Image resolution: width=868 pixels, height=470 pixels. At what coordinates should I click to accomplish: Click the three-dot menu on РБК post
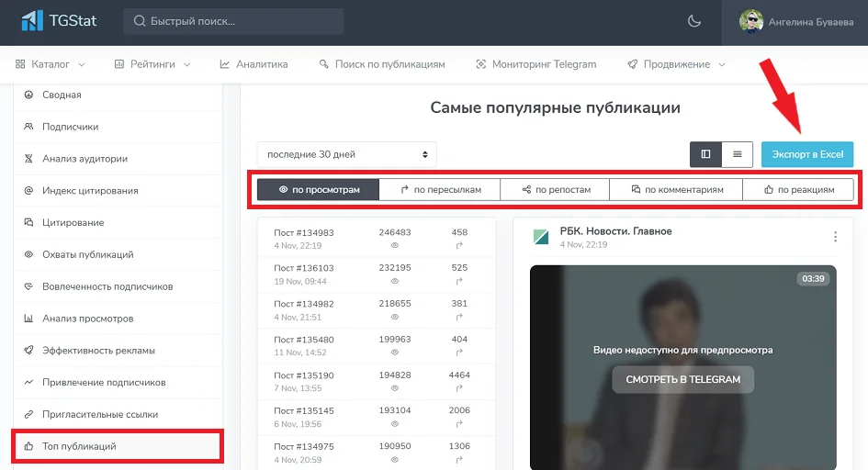click(835, 237)
